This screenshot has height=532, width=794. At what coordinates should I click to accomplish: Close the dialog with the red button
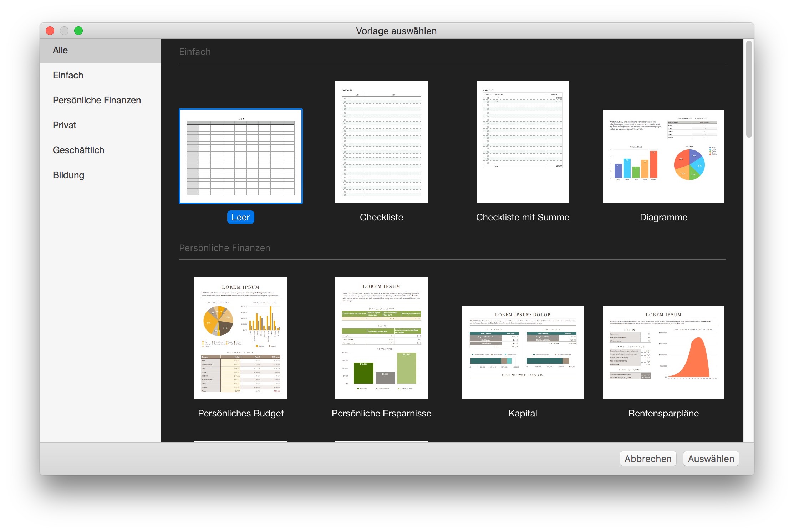(x=50, y=31)
